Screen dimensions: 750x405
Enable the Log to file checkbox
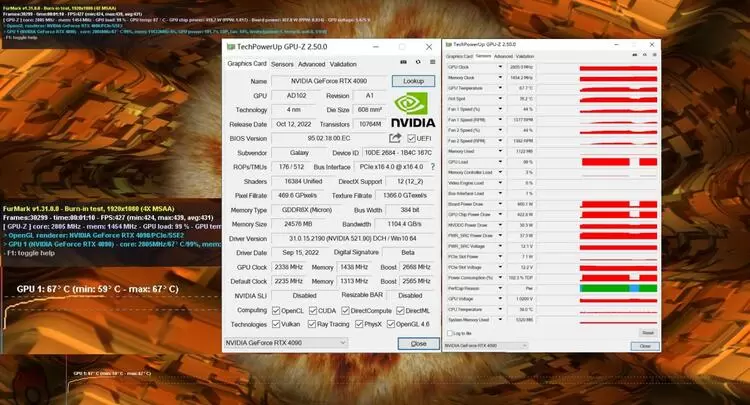coord(451,332)
